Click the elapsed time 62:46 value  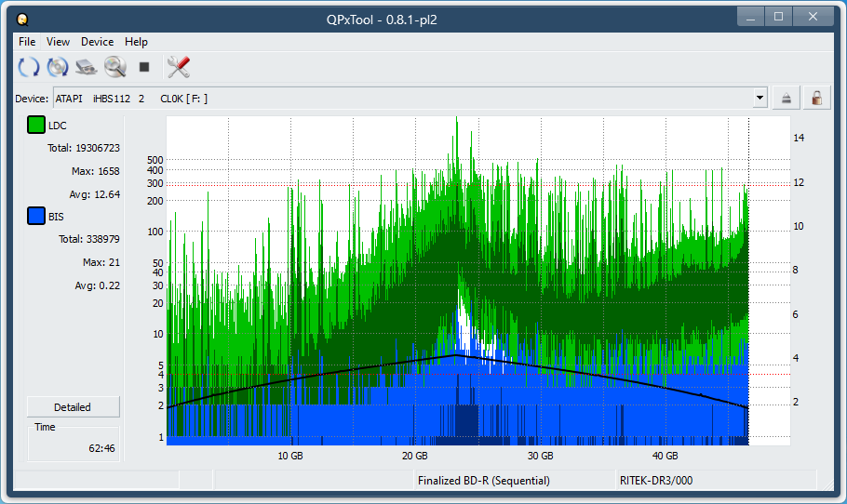(x=102, y=448)
